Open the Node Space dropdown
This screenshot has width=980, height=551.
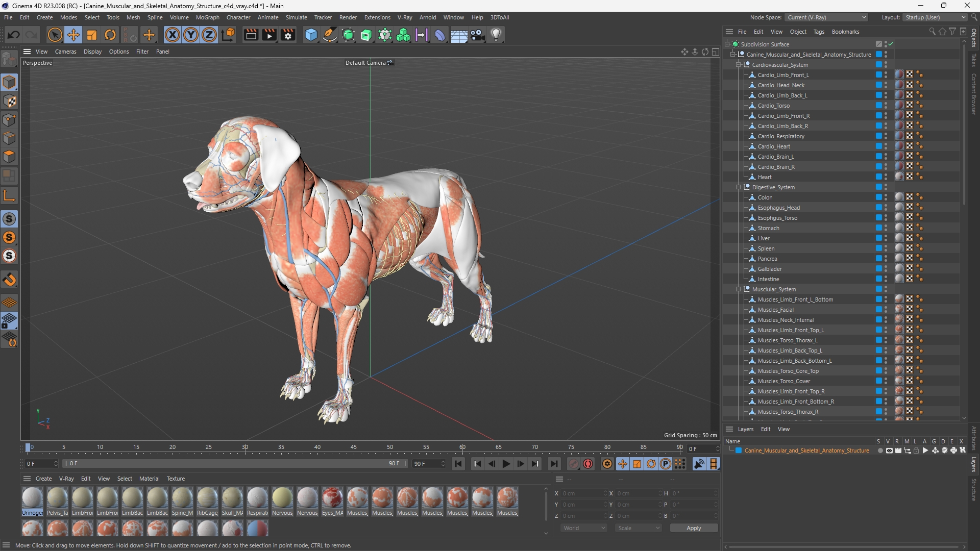click(x=826, y=17)
